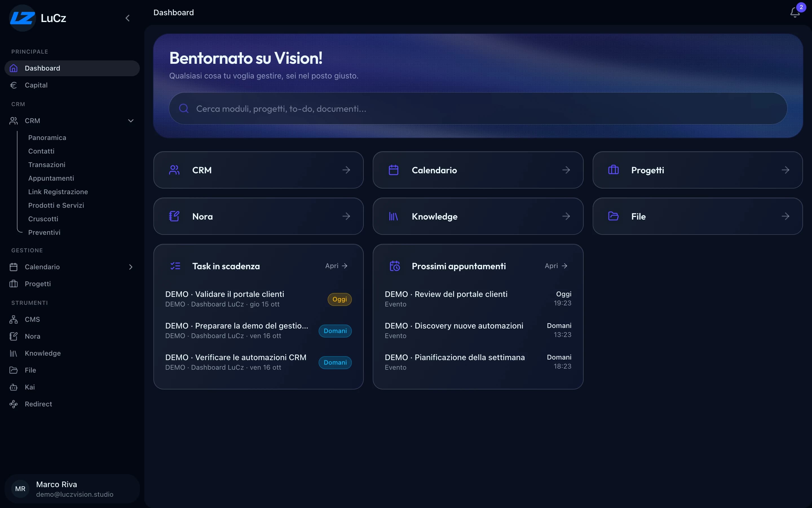Click the Prossimi appuntamenti calendar-clock icon
The width and height of the screenshot is (812, 508).
point(395,266)
